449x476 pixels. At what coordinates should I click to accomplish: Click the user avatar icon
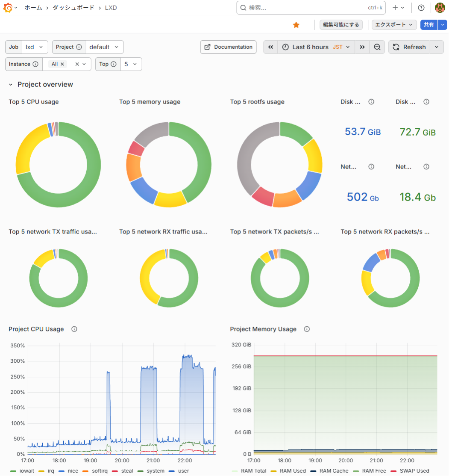440,7
